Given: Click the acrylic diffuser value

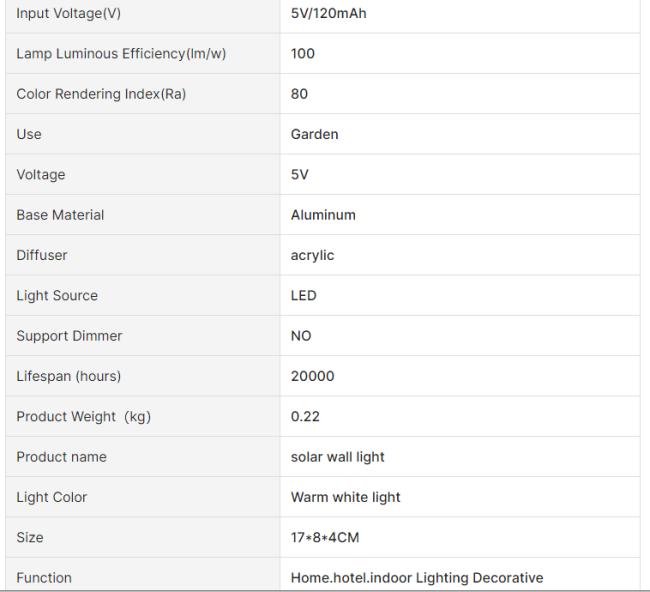Looking at the screenshot, I should (312, 255).
